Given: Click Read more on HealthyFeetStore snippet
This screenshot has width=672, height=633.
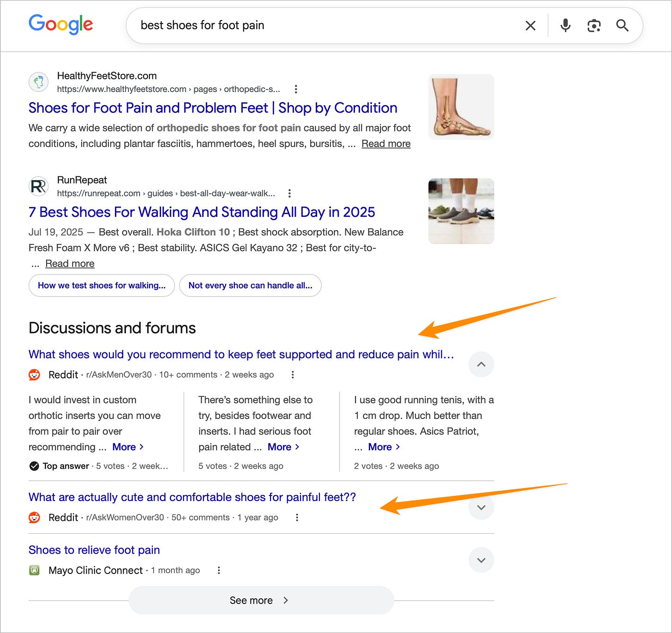Looking at the screenshot, I should click(386, 143).
